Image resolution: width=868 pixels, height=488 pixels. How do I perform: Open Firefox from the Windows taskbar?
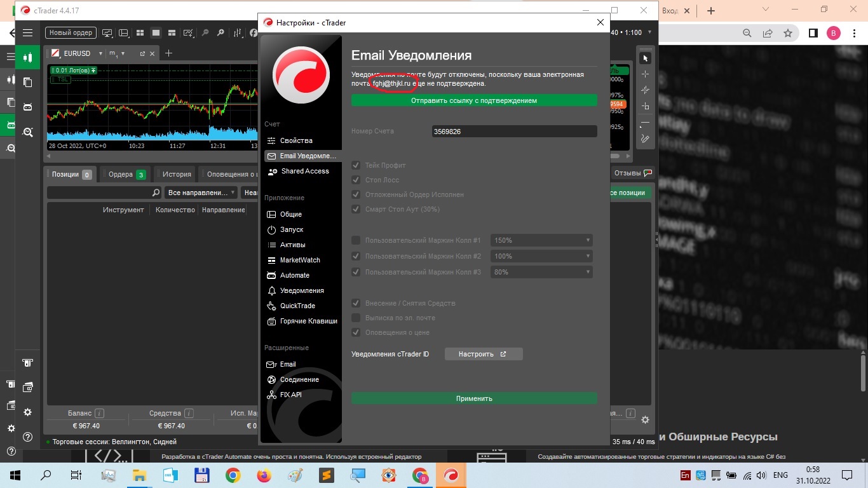click(264, 475)
